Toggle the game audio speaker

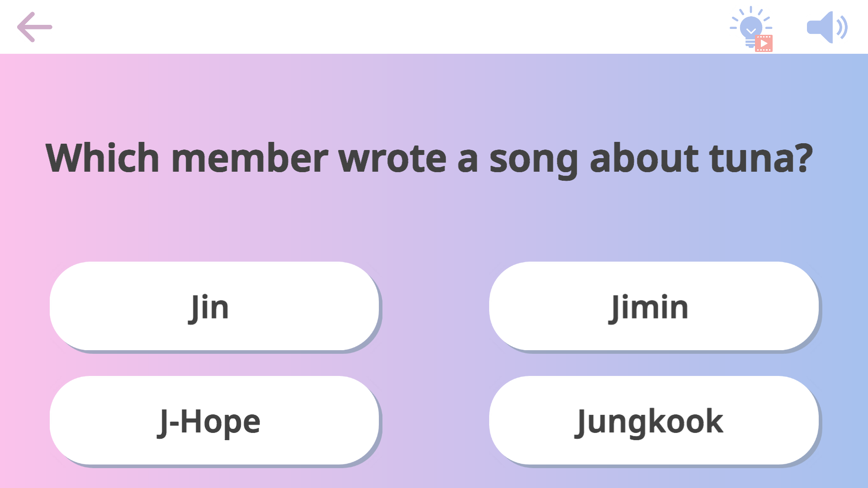tap(826, 27)
